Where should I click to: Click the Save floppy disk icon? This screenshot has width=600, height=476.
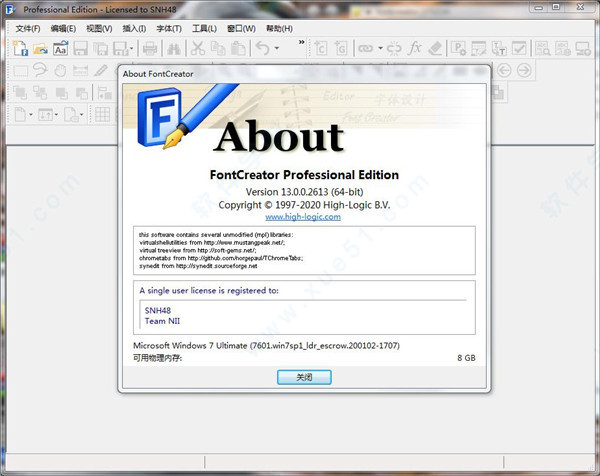[x=81, y=49]
